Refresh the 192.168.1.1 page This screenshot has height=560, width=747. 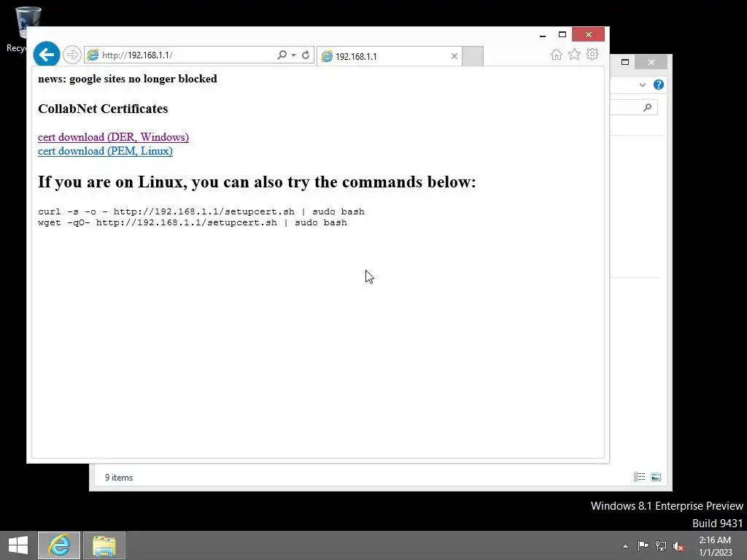pos(306,55)
